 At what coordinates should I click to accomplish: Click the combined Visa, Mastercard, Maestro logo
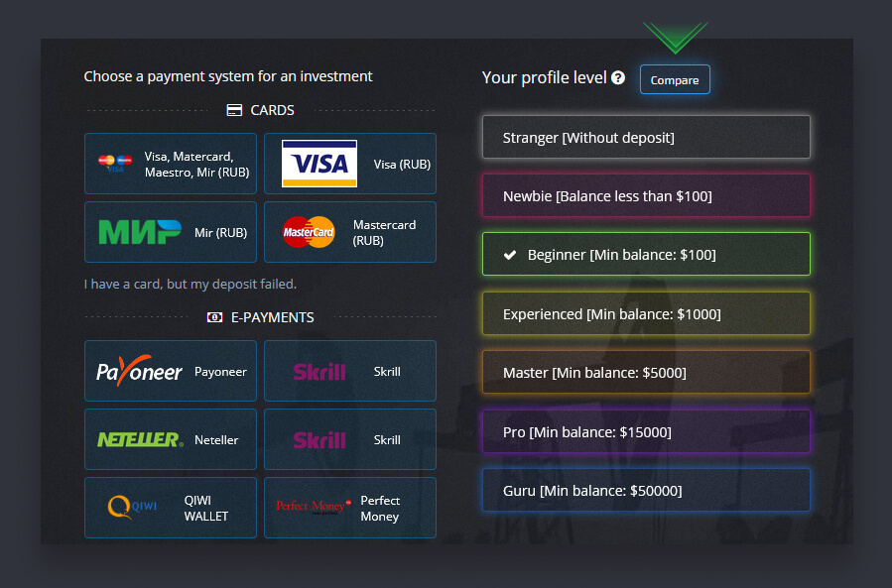pos(115,163)
